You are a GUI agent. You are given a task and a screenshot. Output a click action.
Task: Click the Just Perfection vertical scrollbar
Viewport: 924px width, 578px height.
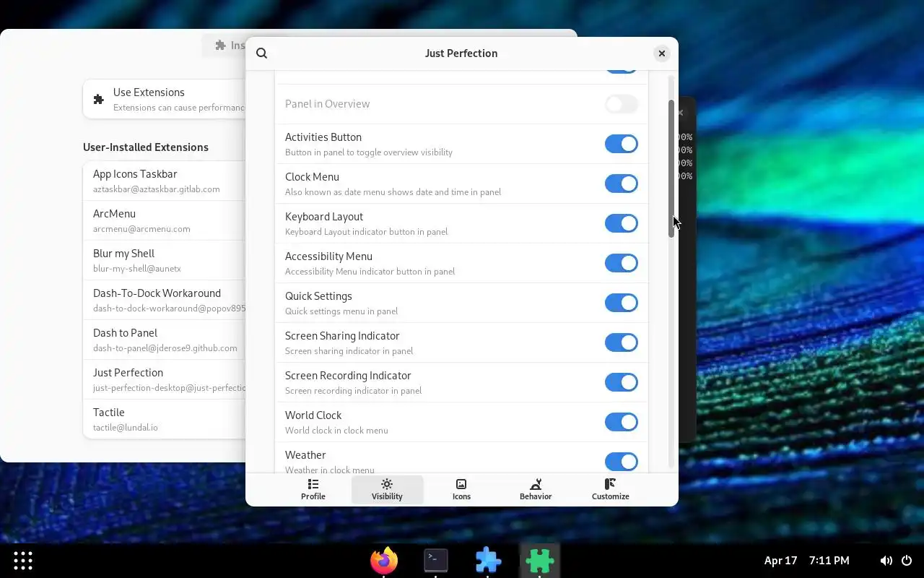click(671, 169)
